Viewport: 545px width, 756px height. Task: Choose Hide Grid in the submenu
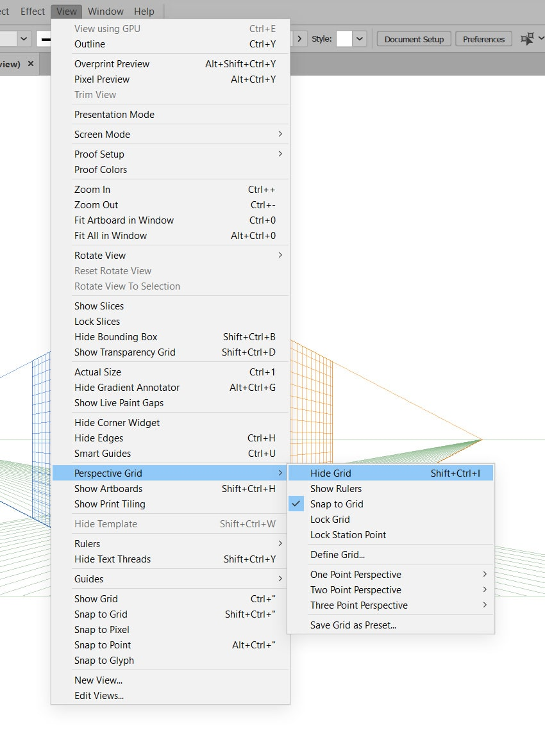coord(390,473)
